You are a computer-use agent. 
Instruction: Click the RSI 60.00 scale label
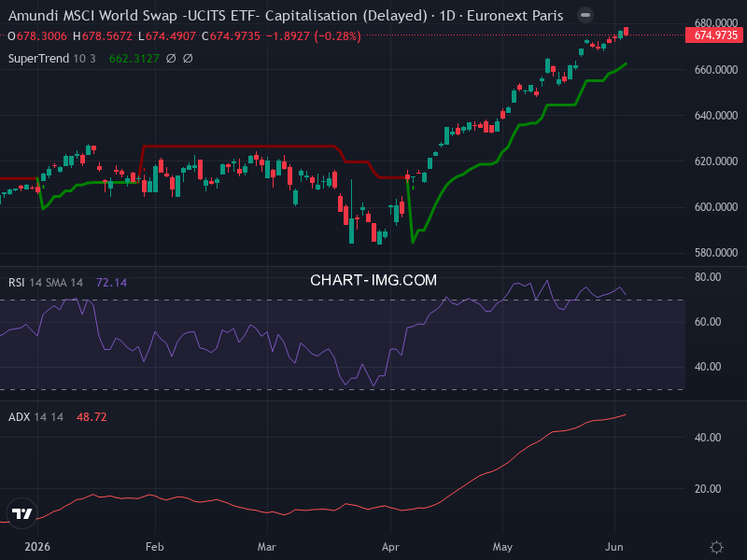708,322
